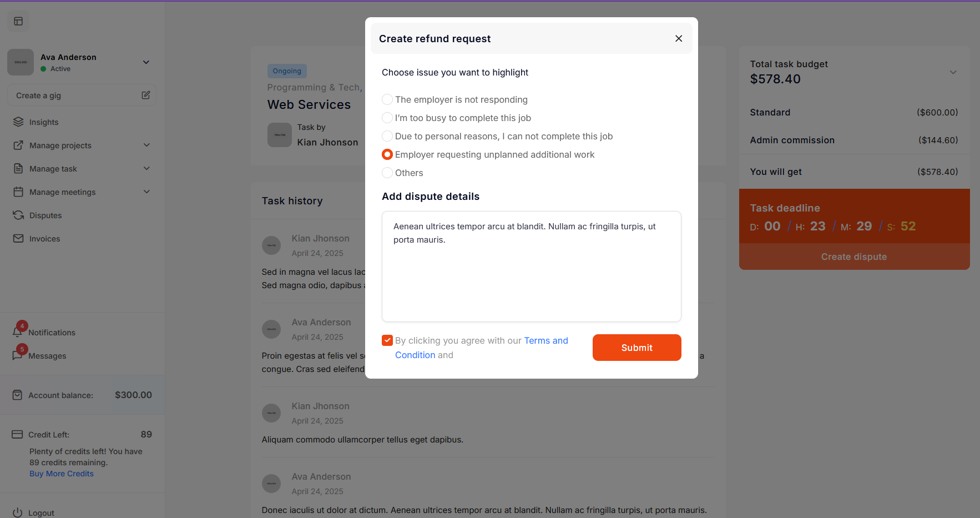Click the Notifications bell icon
This screenshot has height=518, width=980.
(x=18, y=332)
